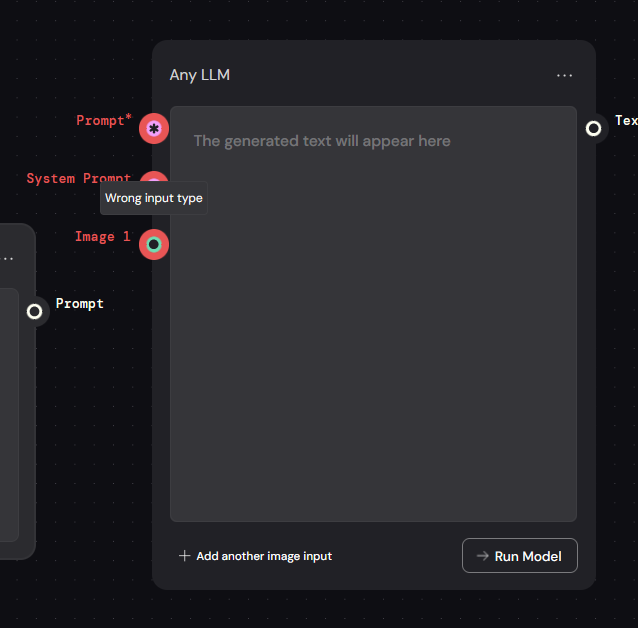The height and width of the screenshot is (628, 638).
Task: Select the Any LLM node title
Action: click(x=200, y=75)
